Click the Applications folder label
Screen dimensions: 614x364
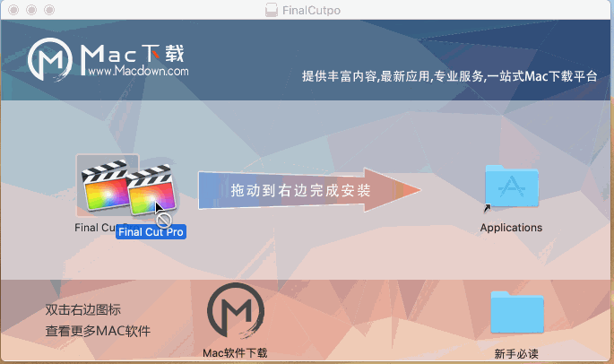point(511,228)
